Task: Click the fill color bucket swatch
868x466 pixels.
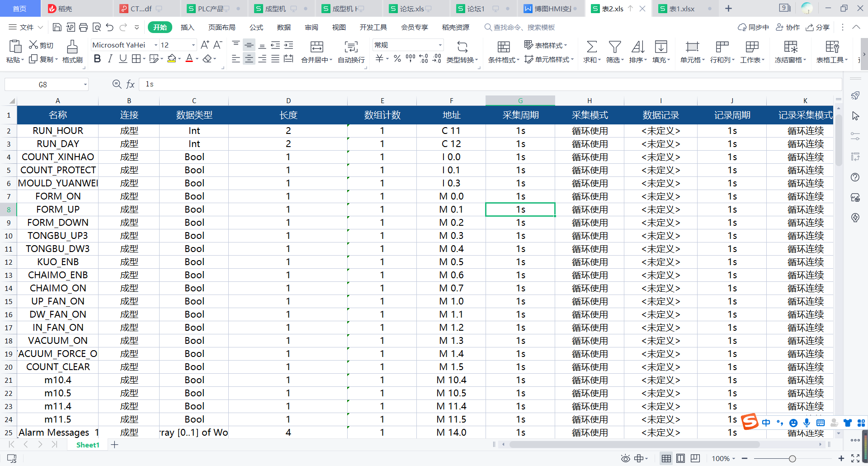Action: [x=171, y=59]
